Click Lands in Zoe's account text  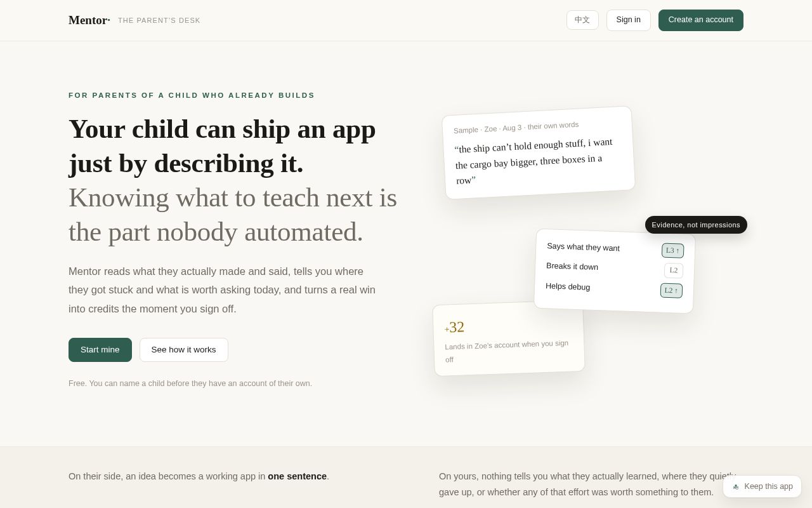pos(507,351)
